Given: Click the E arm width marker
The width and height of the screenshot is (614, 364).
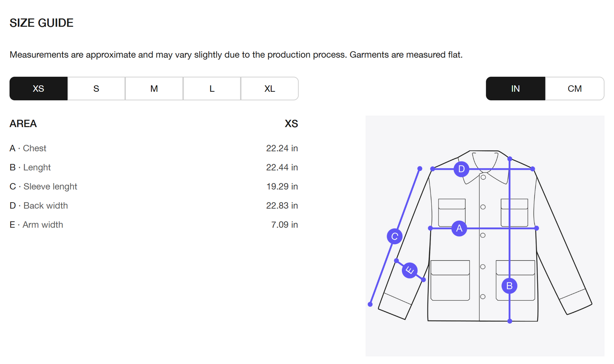Looking at the screenshot, I should 410,270.
